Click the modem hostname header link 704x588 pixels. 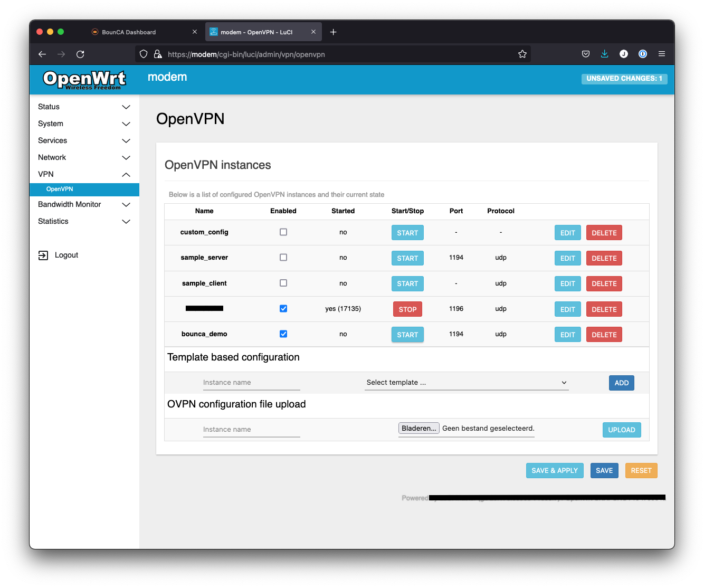click(167, 77)
